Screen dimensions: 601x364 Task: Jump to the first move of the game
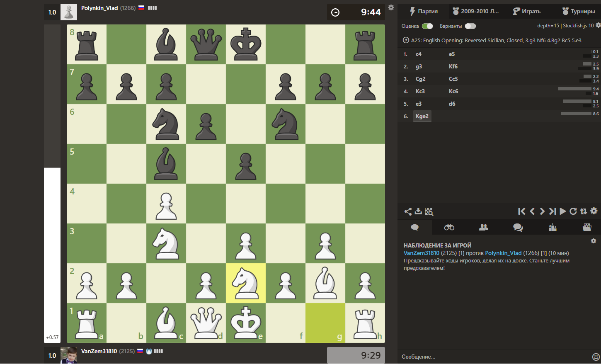tap(521, 211)
